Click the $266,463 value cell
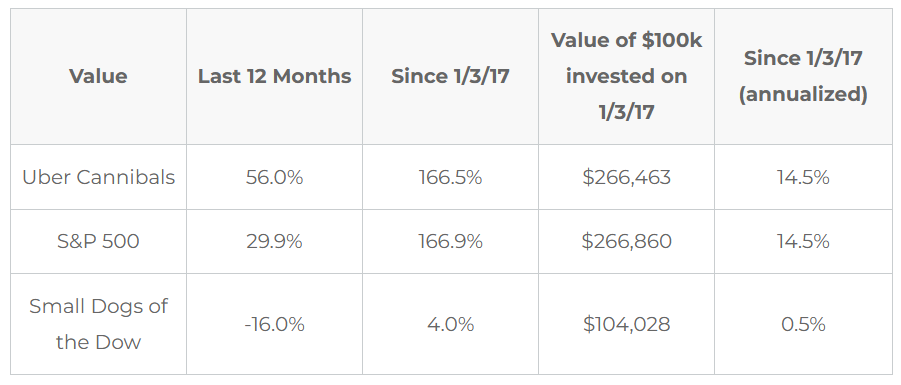Image resolution: width=901 pixels, height=385 pixels. [626, 177]
